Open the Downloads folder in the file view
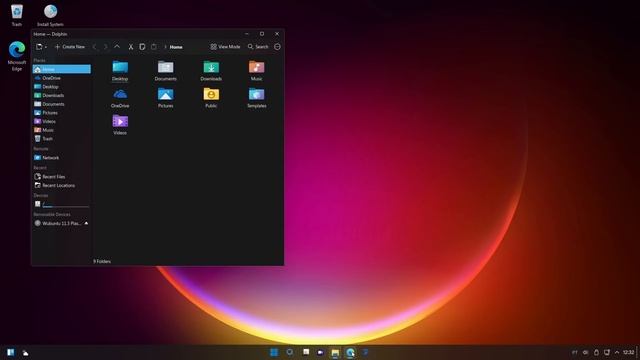This screenshot has width=640, height=360. (x=211, y=70)
